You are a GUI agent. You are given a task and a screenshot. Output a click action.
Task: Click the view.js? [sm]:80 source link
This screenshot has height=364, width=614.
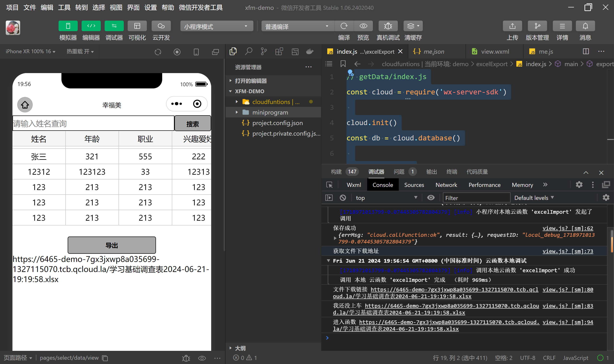tap(568, 290)
